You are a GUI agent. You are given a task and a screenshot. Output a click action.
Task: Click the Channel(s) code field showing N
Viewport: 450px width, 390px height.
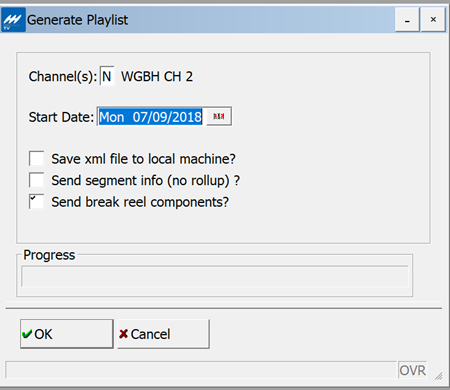107,76
